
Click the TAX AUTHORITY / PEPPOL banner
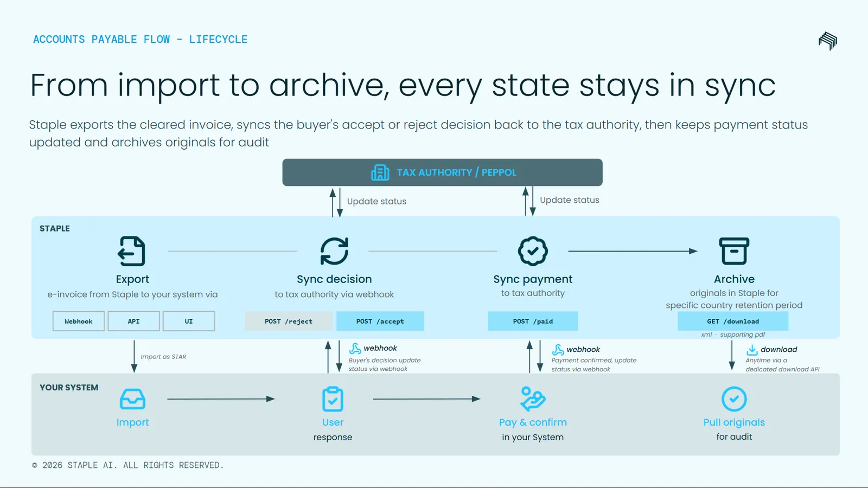pyautogui.click(x=442, y=172)
